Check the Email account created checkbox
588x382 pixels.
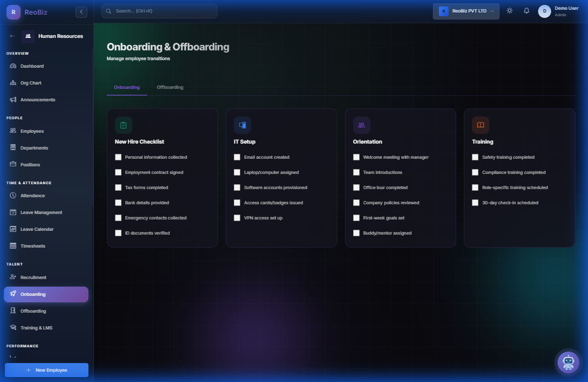point(237,157)
